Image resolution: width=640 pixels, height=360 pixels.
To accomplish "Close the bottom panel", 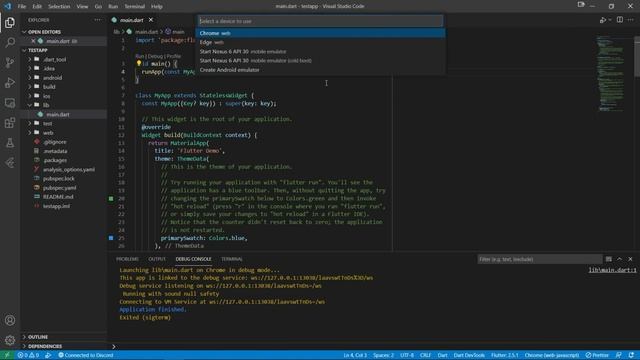I will pos(630,259).
